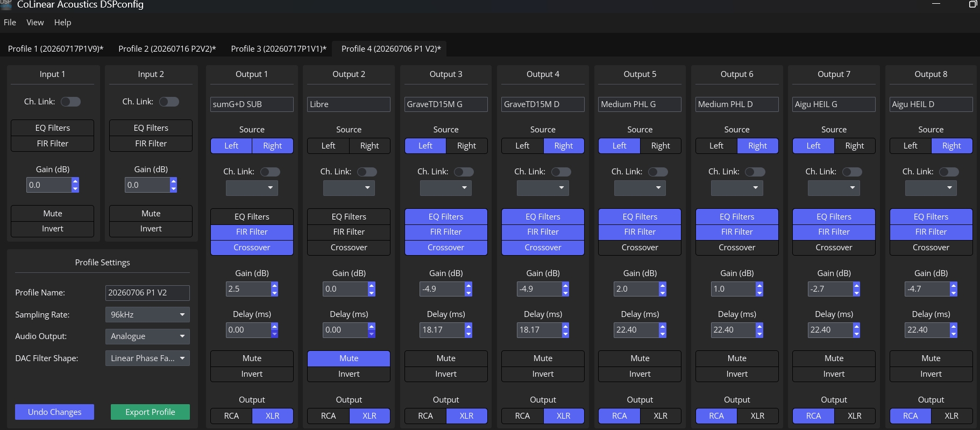Edit Output 1 name field sumG+D SUB
980x430 pixels.
pos(252,104)
